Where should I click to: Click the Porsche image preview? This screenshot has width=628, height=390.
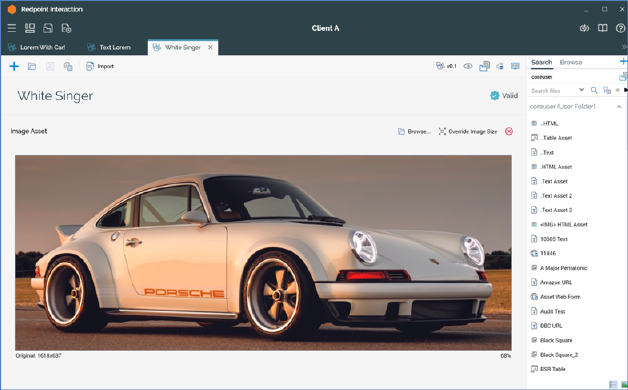[263, 253]
